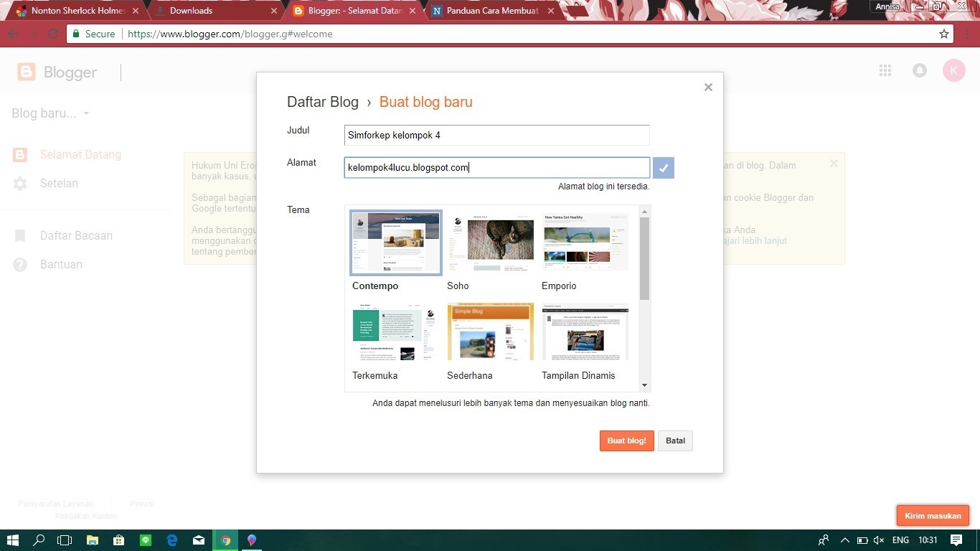Reload the page in Chrome
Screen dimensions: 980x551
(52, 34)
